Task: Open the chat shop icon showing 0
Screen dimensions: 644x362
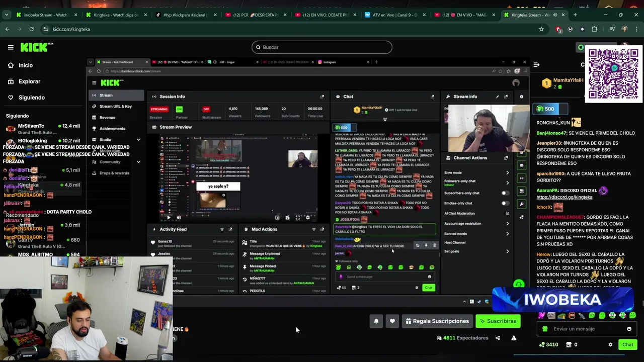Action: click(x=569, y=345)
